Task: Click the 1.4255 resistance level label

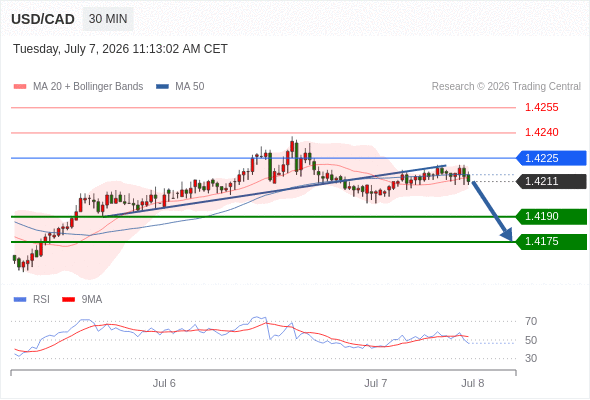Action: click(542, 108)
